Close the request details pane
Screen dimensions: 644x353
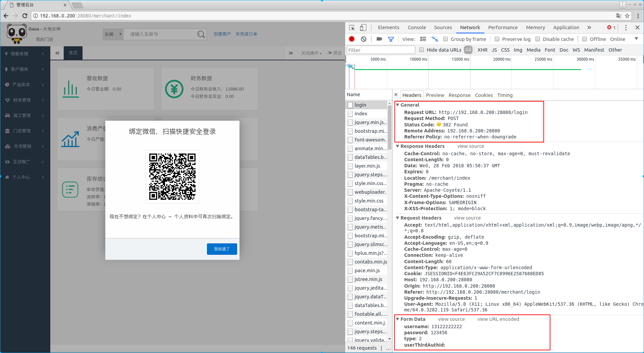[x=396, y=95]
